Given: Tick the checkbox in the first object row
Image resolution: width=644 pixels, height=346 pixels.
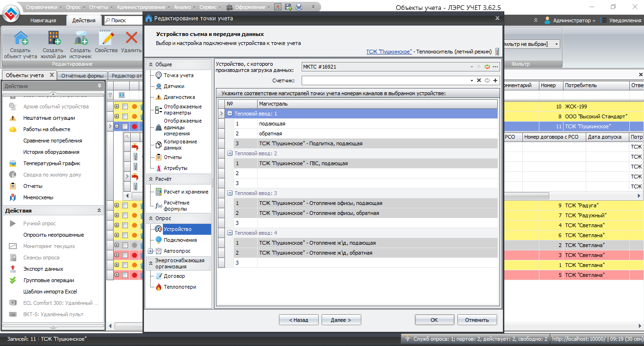Looking at the screenshot, I should 125,106.
